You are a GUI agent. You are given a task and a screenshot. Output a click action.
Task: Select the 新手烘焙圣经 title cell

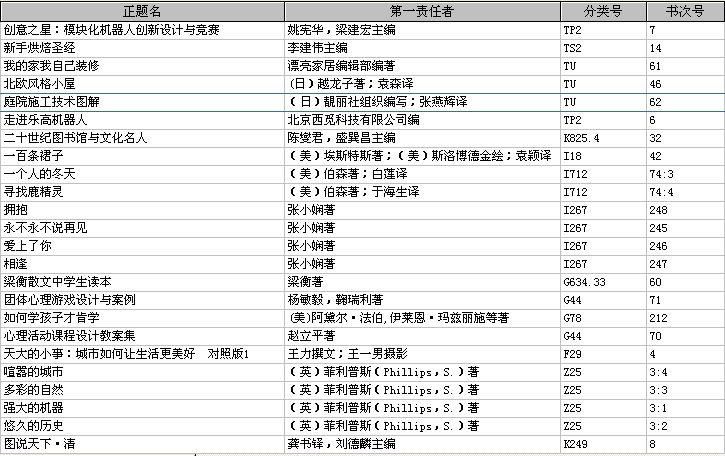(142, 48)
